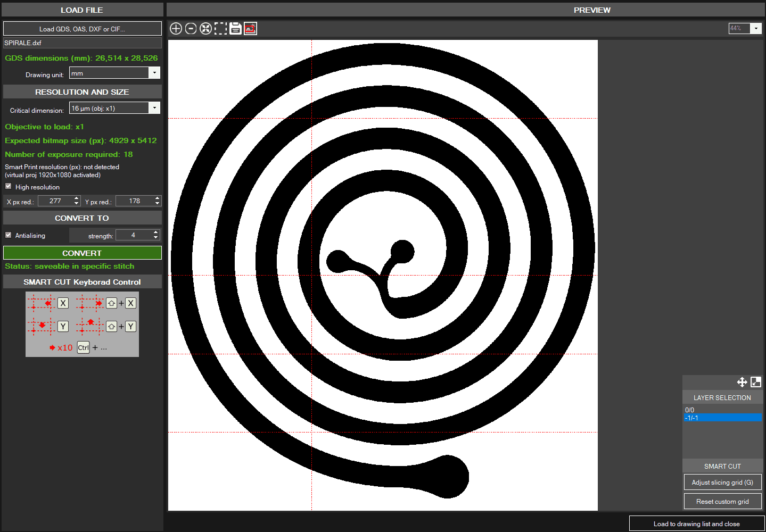This screenshot has width=766, height=532.
Task: Click the zoom in icon in preview toolbar
Action: (176, 29)
